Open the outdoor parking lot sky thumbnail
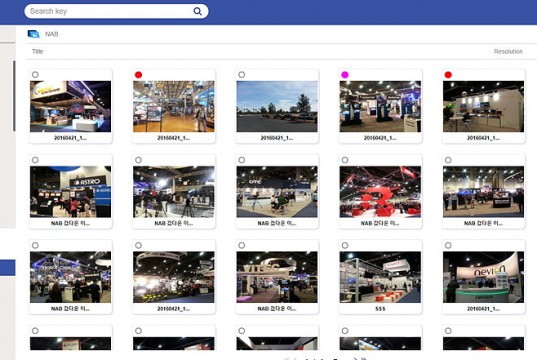 click(x=277, y=106)
